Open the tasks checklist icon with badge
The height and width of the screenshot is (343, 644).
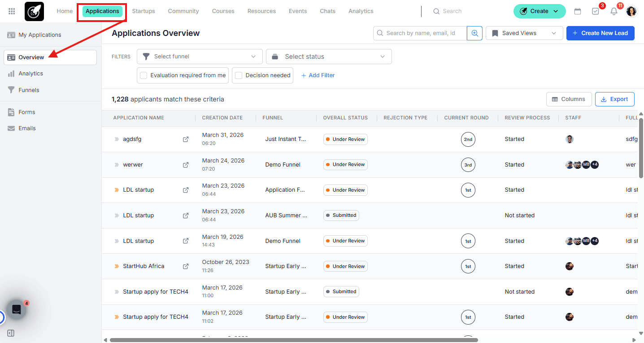tap(596, 11)
